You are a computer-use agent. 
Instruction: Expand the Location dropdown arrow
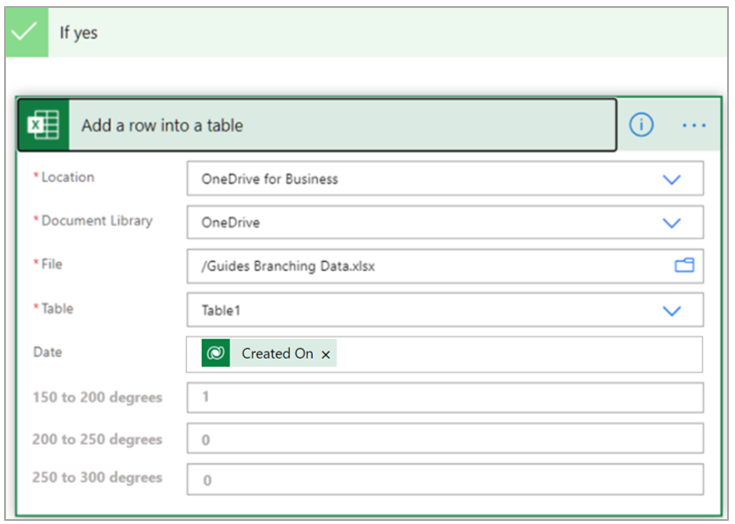672,179
